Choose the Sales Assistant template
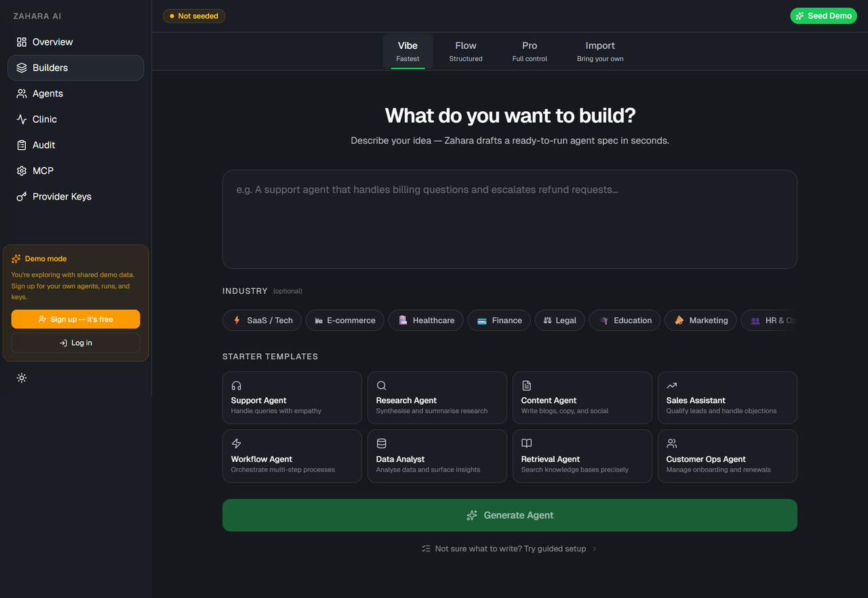Screen dimensions: 868x598 728,398
